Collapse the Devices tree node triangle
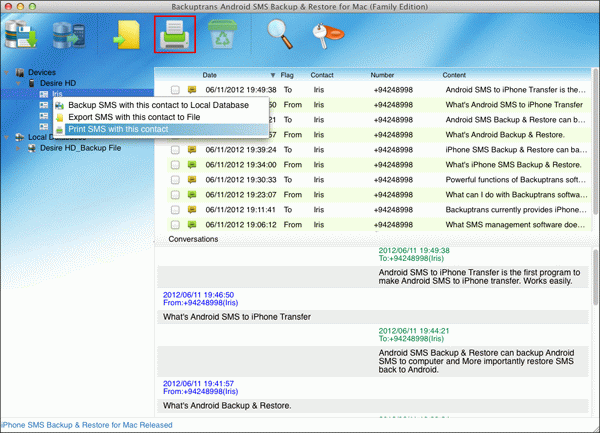Viewport: 600px width, 433px height. pos(7,72)
